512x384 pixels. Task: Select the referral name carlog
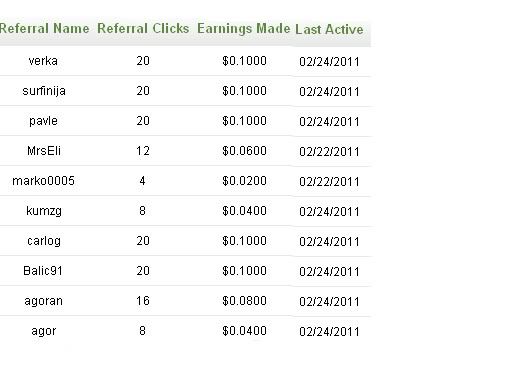44,241
